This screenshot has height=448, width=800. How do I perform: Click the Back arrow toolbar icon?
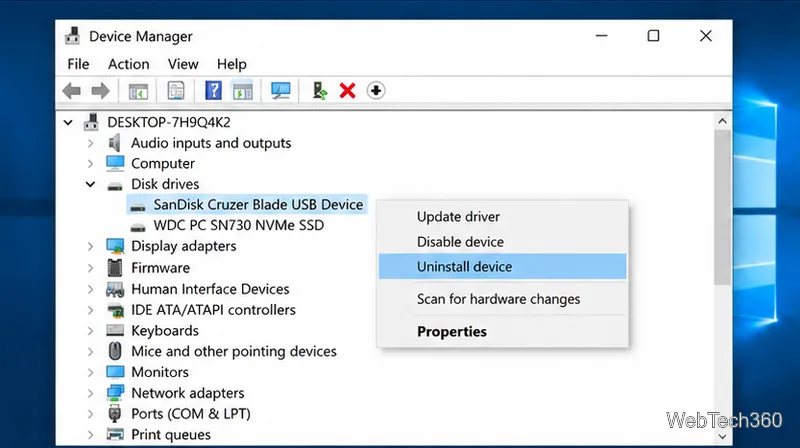72,91
